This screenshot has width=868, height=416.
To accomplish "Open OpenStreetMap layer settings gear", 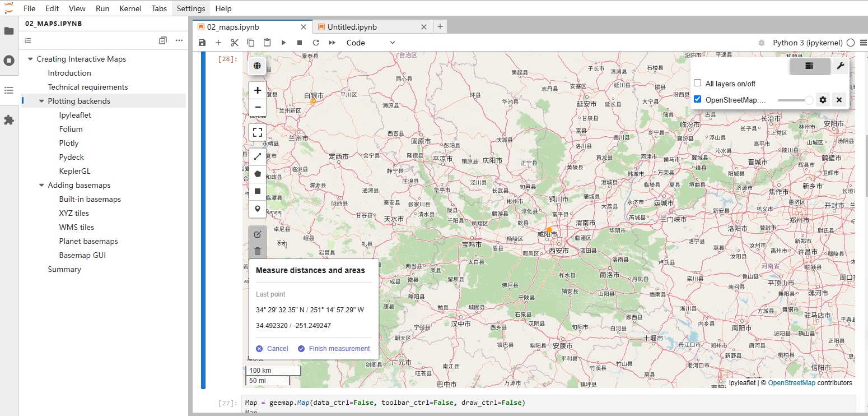I will click(823, 100).
